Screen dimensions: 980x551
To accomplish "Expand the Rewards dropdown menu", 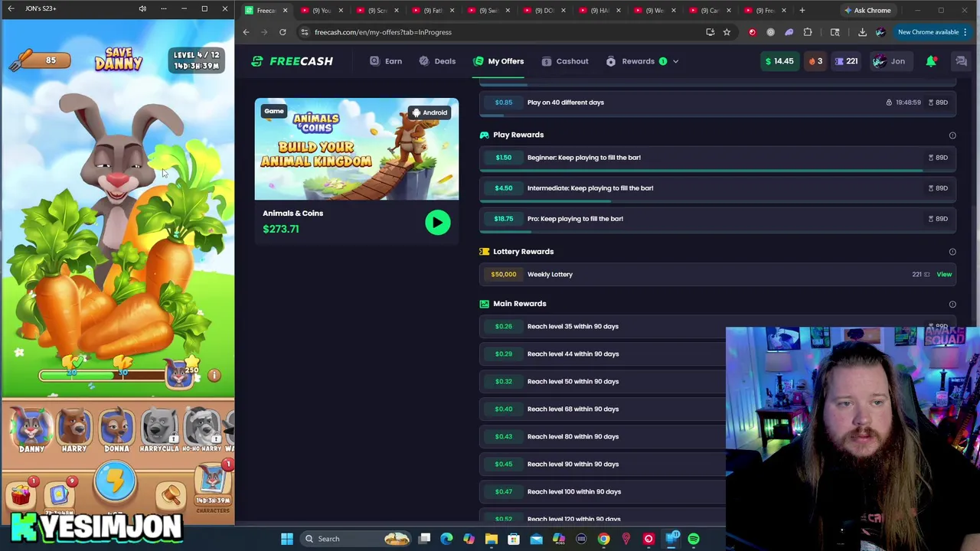I will coord(642,61).
